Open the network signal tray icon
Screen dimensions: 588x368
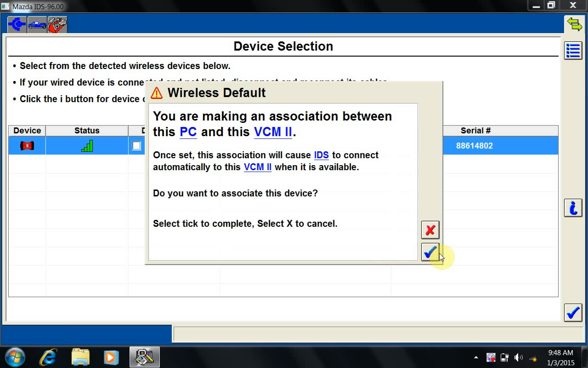click(x=533, y=357)
